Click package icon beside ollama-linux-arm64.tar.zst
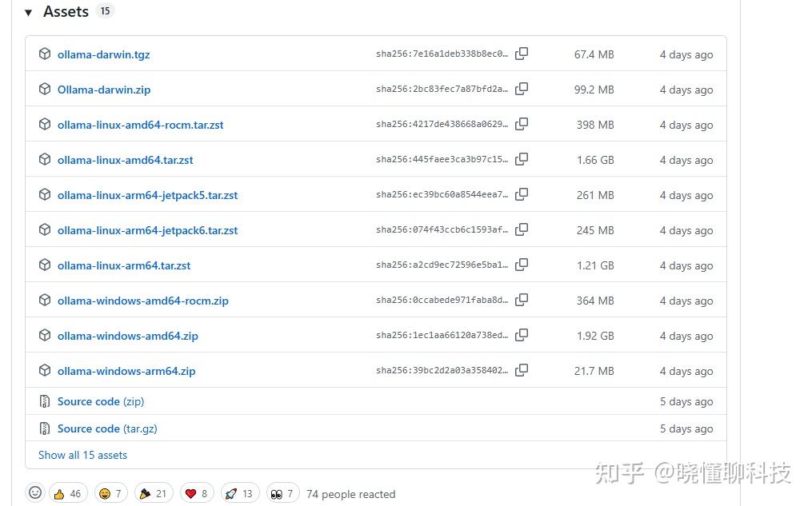 pos(45,265)
